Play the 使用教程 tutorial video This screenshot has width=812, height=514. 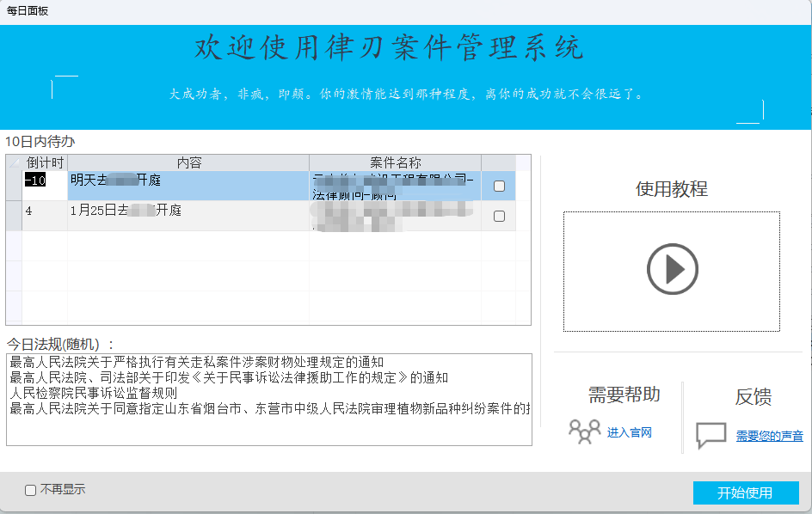point(672,270)
